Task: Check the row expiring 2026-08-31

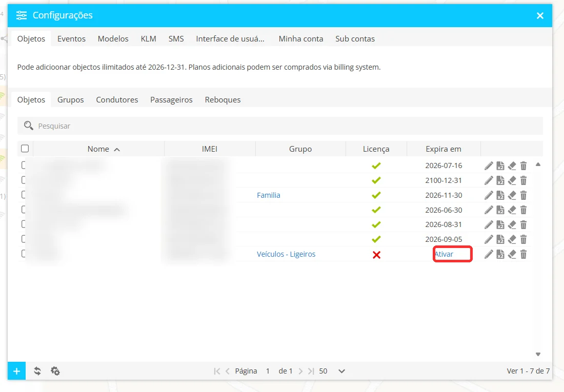Action: 24,224
